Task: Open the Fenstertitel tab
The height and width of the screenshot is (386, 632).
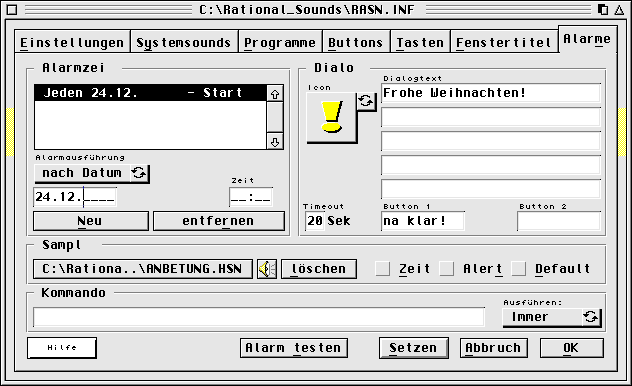Action: tap(504, 42)
